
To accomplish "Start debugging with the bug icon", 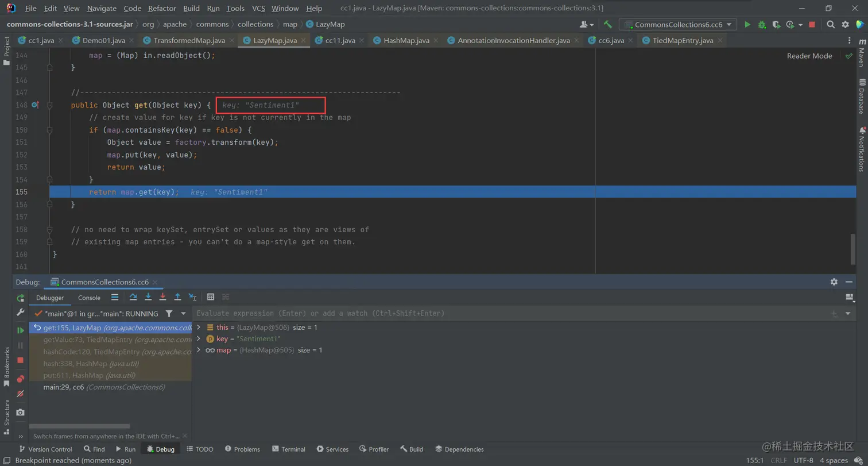I will pos(762,25).
